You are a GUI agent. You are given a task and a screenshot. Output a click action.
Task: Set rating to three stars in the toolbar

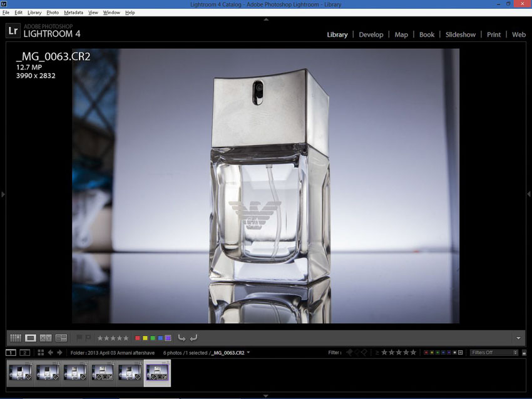click(x=113, y=338)
